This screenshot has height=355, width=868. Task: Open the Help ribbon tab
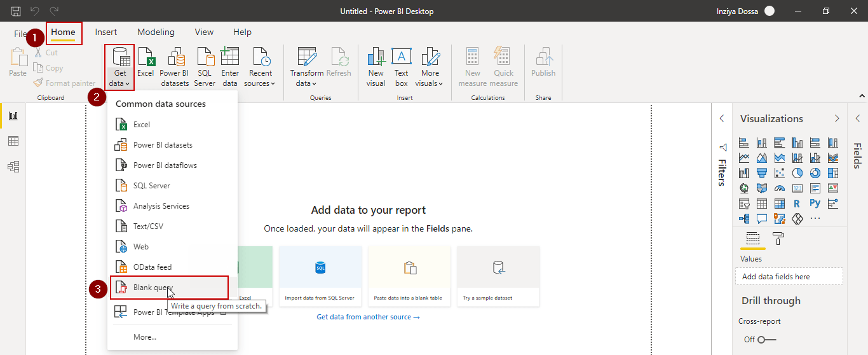pos(242,32)
